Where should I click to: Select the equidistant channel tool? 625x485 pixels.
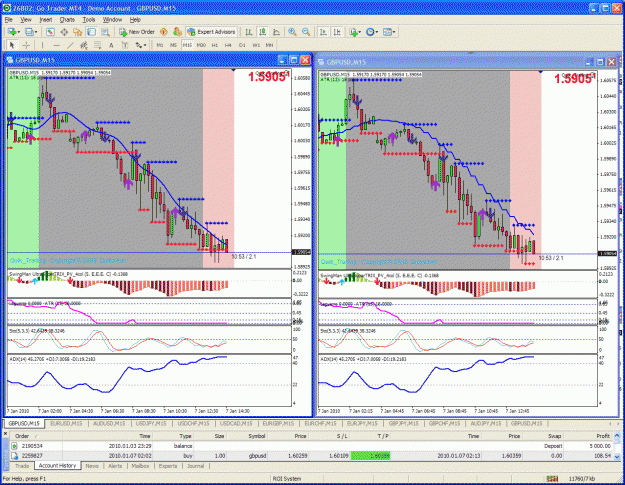[x=84, y=45]
